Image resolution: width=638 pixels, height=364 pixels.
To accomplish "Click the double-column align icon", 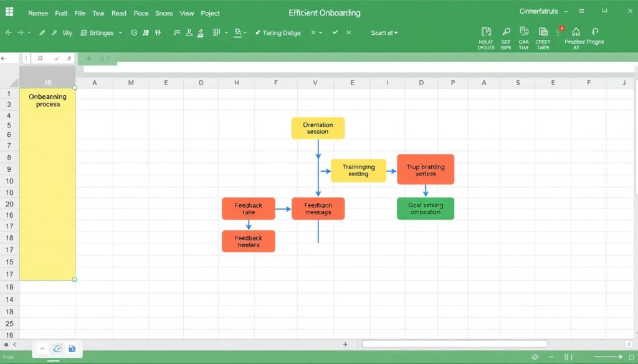I will pos(158,32).
